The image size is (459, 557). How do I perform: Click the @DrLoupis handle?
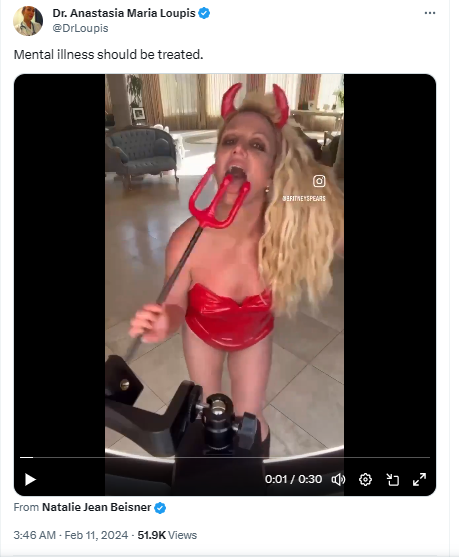pyautogui.click(x=80, y=28)
